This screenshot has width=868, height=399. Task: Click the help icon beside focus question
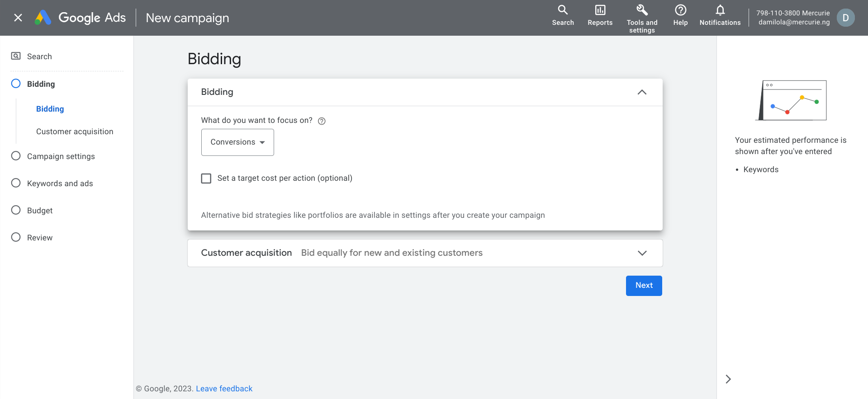tap(322, 121)
